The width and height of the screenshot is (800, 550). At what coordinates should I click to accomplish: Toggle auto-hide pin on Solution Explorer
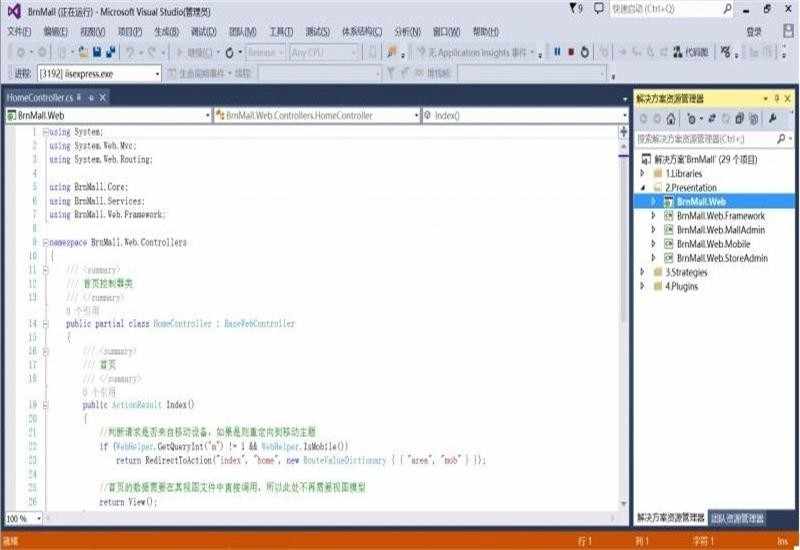point(777,98)
